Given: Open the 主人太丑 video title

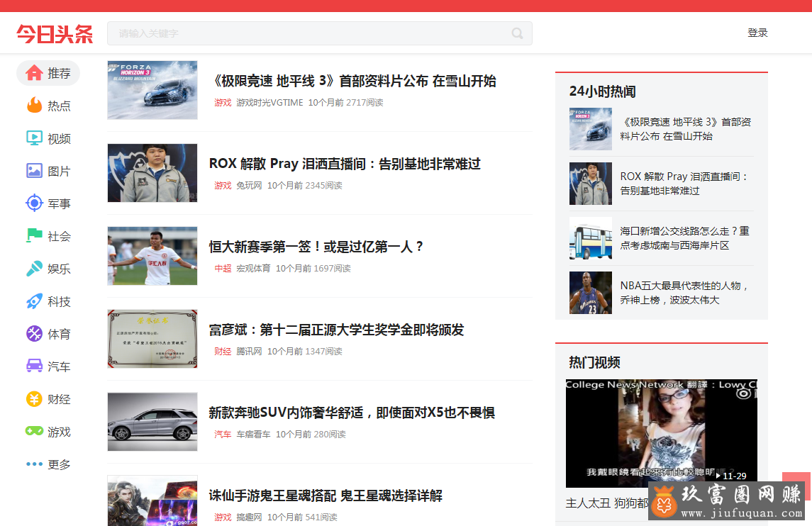Looking at the screenshot, I should coord(607,503).
